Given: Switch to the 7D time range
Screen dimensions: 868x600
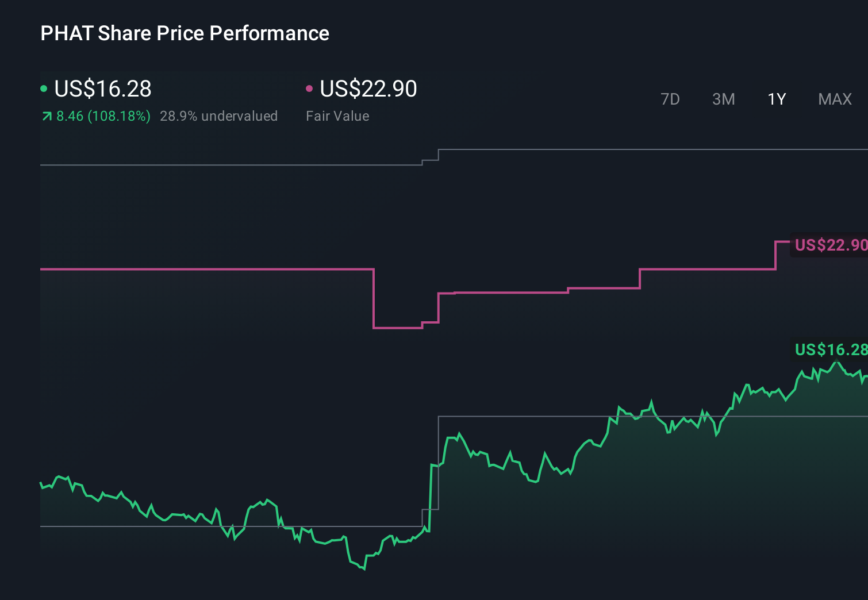Looking at the screenshot, I should 670,99.
